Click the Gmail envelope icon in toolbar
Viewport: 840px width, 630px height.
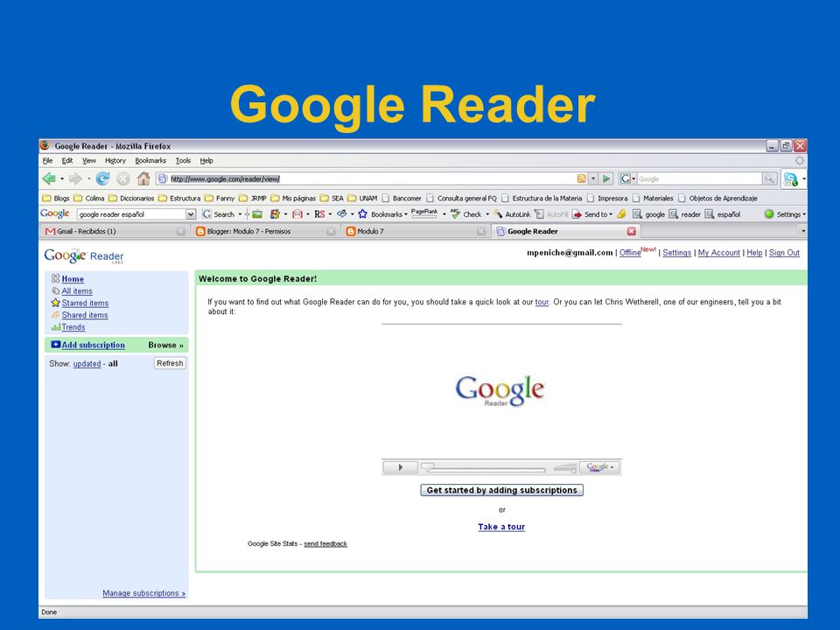(x=297, y=214)
